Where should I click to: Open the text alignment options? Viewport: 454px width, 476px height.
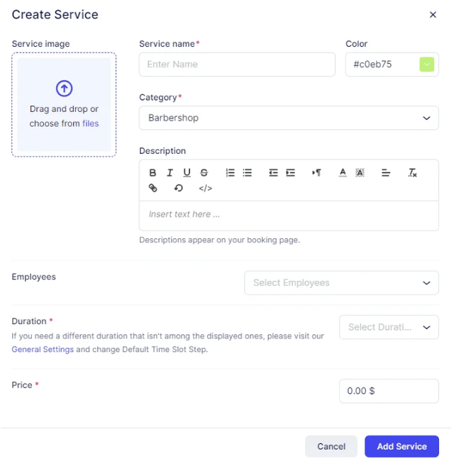[x=386, y=173]
